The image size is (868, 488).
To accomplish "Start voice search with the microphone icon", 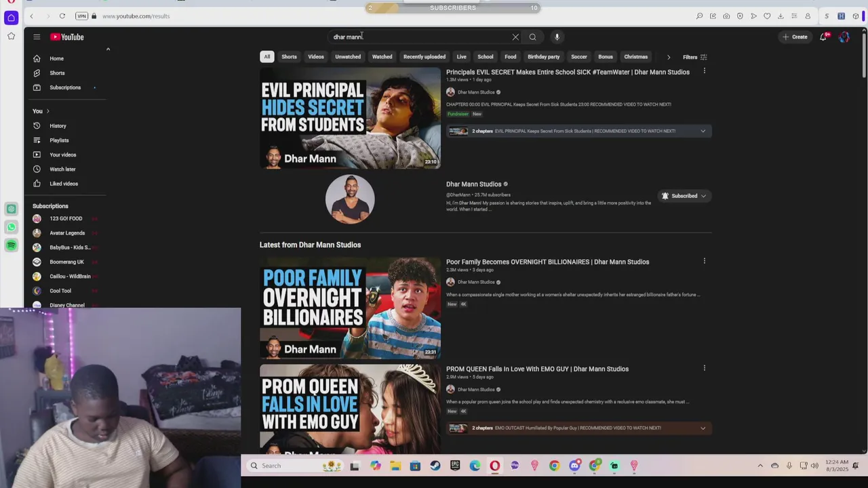I will [x=557, y=37].
